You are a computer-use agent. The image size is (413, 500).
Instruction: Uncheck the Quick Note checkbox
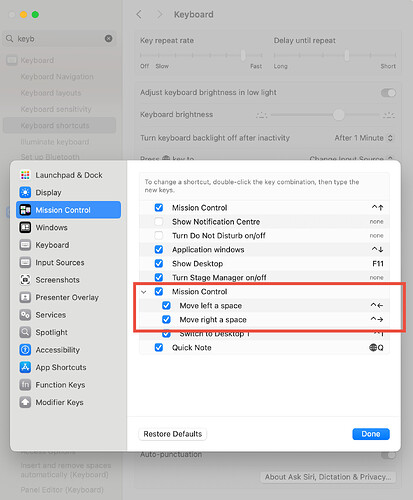[159, 347]
